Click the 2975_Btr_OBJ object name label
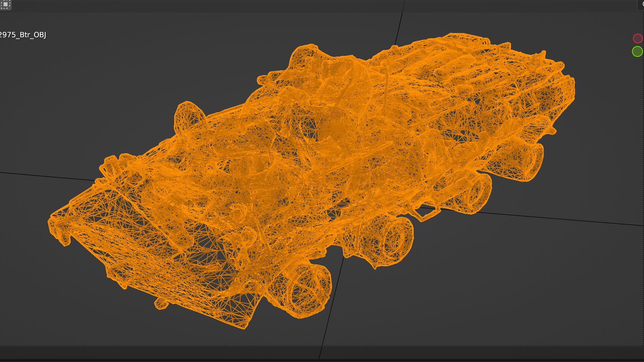 [23, 35]
